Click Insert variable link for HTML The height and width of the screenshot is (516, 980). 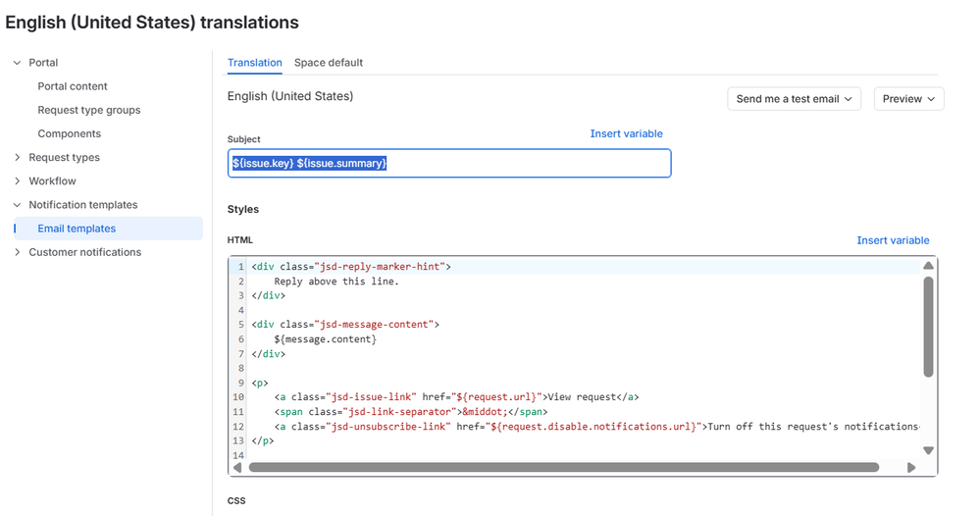tap(893, 240)
